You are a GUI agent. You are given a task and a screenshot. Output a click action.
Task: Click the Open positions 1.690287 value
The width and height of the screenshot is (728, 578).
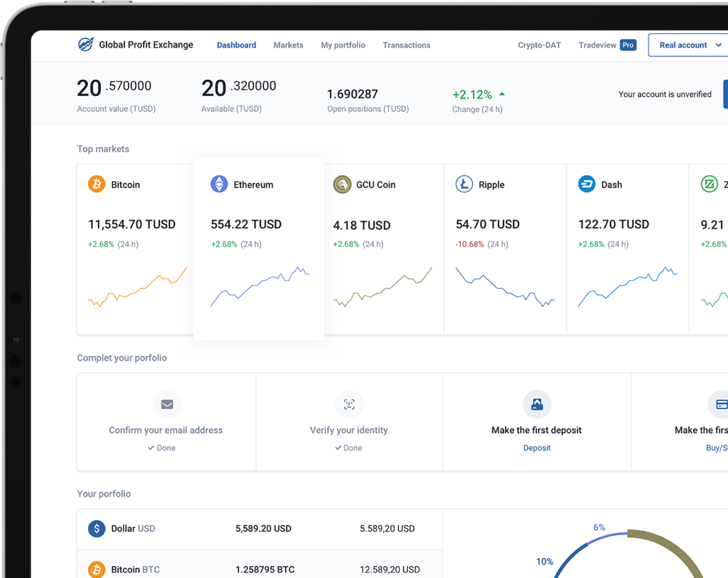click(352, 94)
